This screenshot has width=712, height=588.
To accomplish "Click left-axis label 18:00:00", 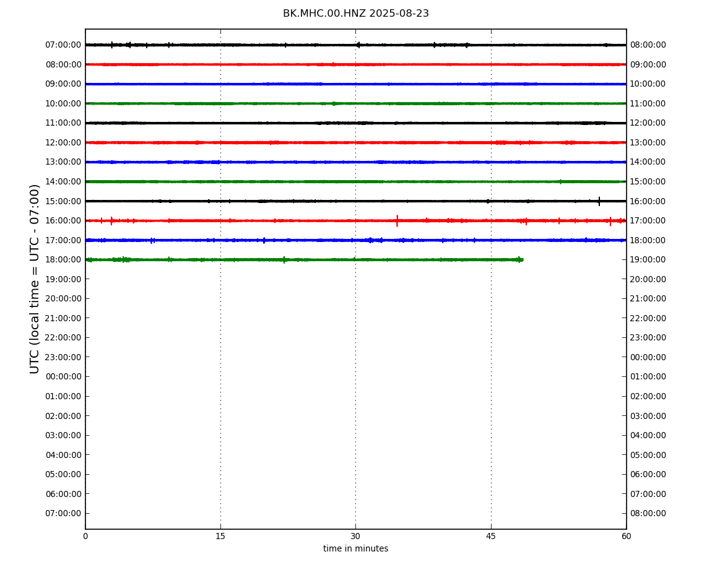I will pos(63,260).
